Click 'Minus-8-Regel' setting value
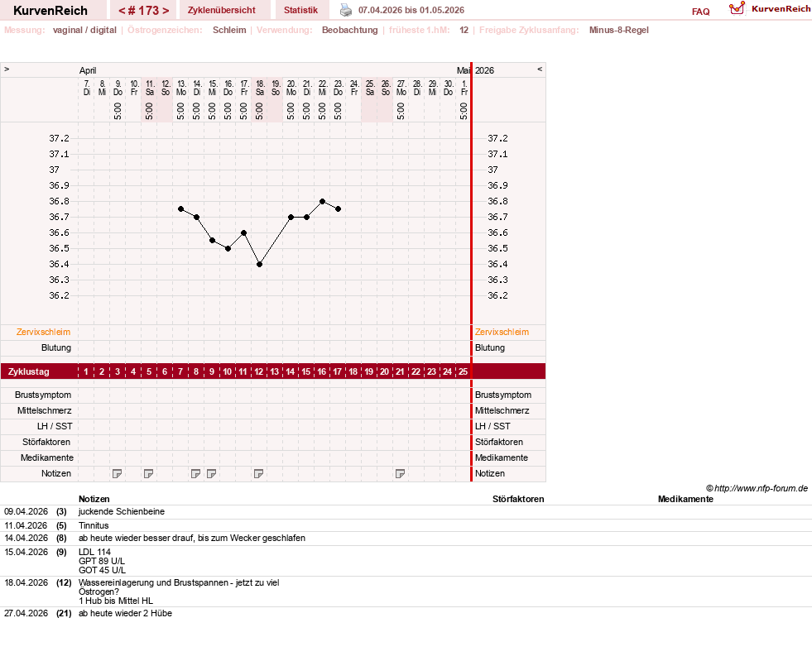Image resolution: width=812 pixels, height=661 pixels. [619, 30]
